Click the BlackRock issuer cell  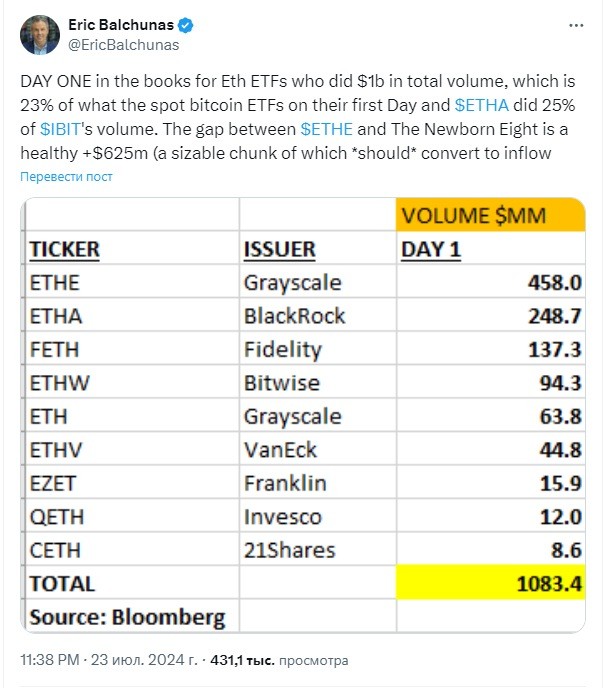click(x=318, y=315)
